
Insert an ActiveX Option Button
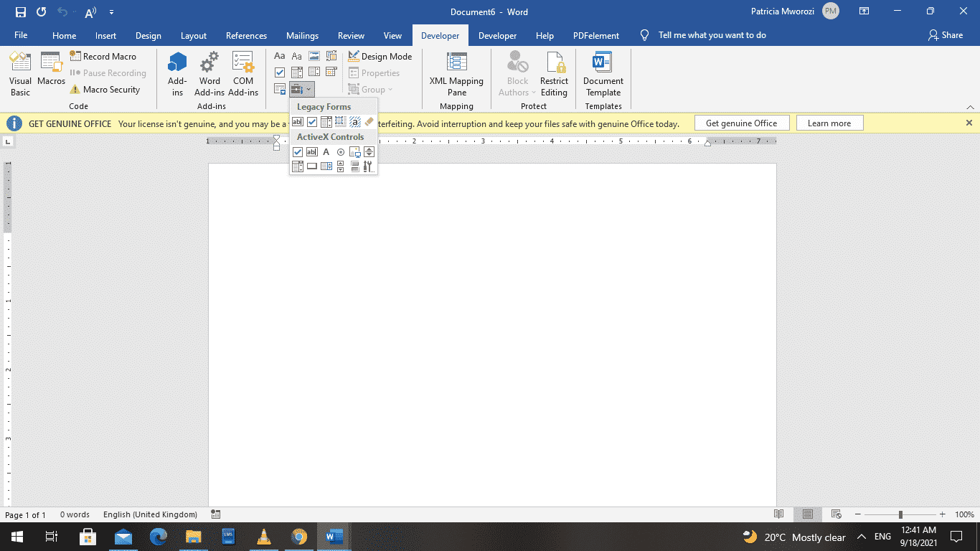pyautogui.click(x=340, y=151)
